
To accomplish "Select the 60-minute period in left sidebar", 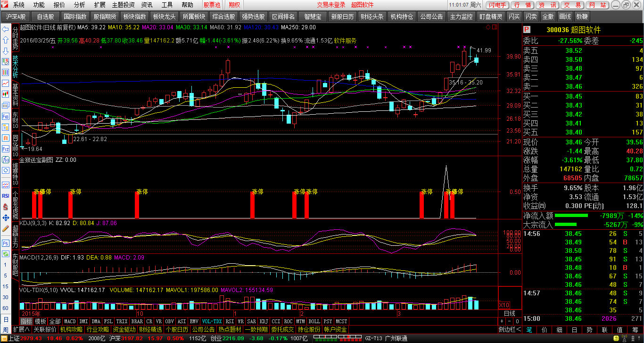I will [6, 308].
